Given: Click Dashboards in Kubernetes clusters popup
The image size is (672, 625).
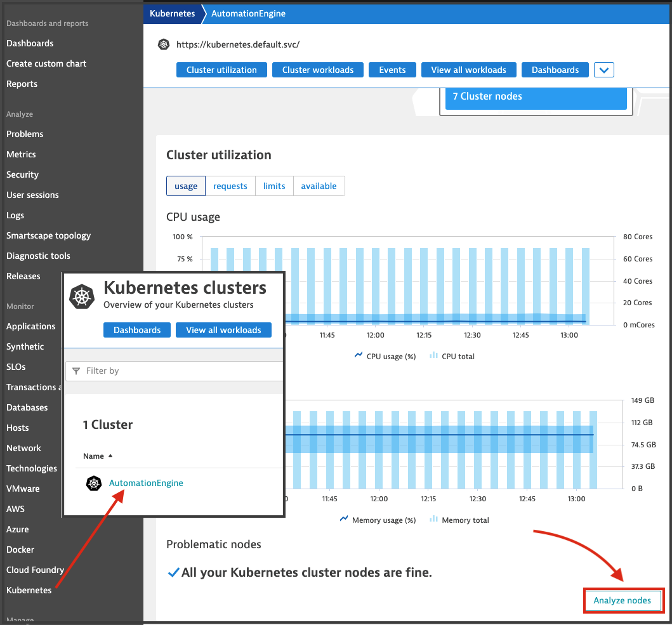Looking at the screenshot, I should point(137,330).
